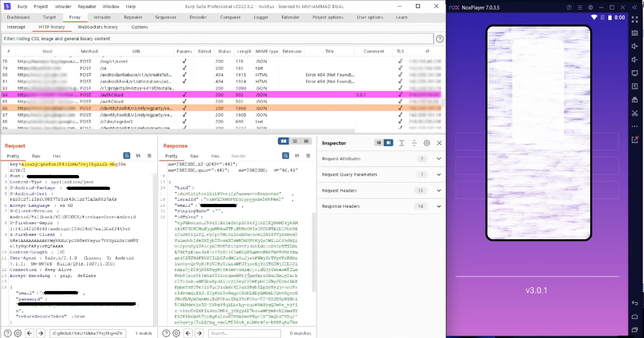Screen dimensions: 644x338
Task: Open Inspector settings gear icon
Action: (427, 143)
